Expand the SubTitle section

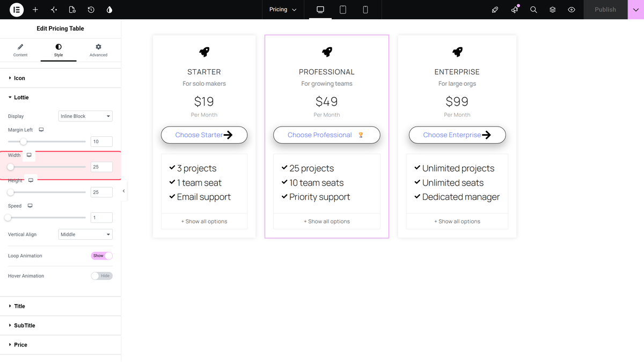[61, 326]
